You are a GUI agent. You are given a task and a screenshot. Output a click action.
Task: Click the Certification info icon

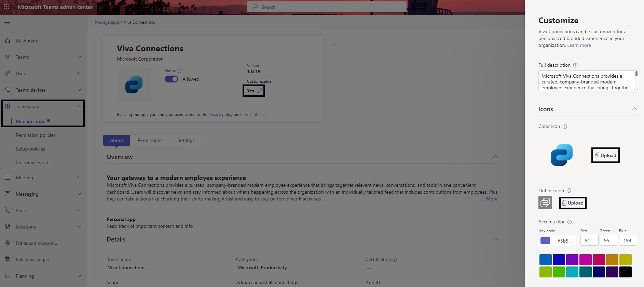tap(395, 260)
